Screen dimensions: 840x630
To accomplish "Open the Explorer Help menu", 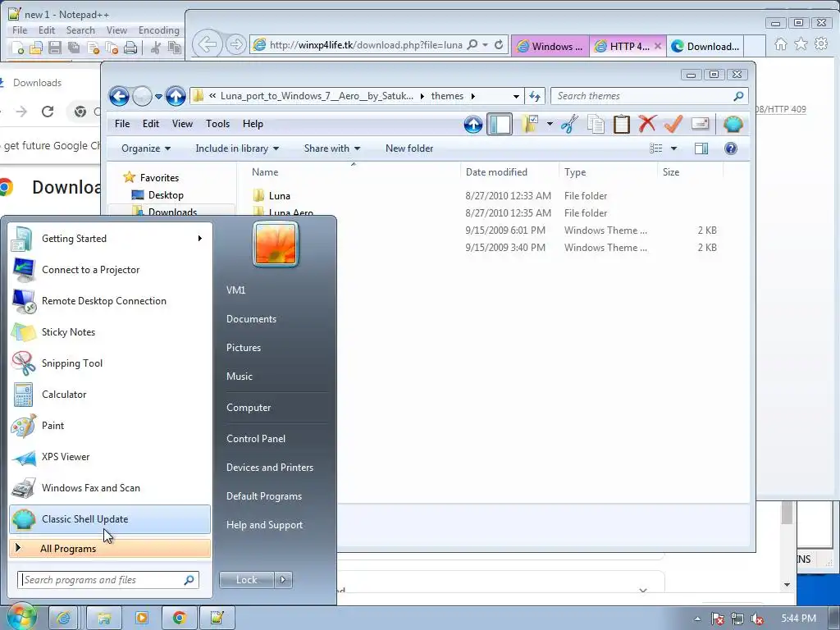I will (253, 124).
